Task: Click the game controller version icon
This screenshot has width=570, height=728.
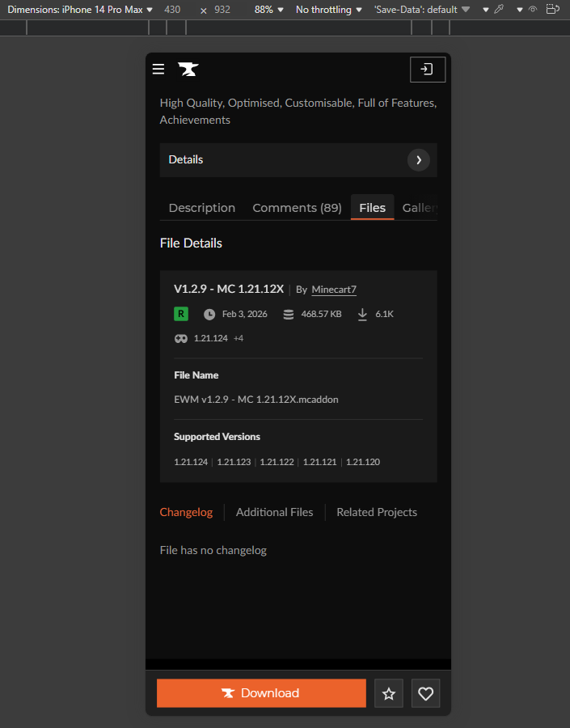Action: click(181, 338)
